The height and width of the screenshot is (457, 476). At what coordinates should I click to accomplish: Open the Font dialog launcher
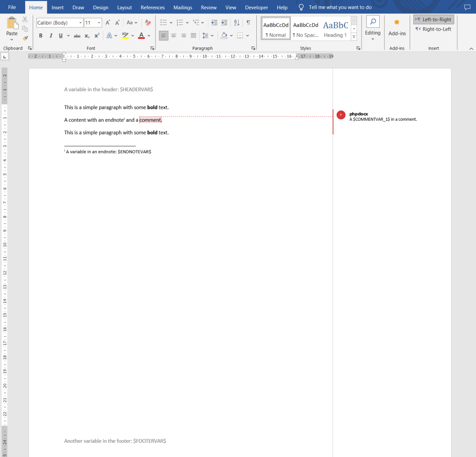pyautogui.click(x=152, y=48)
